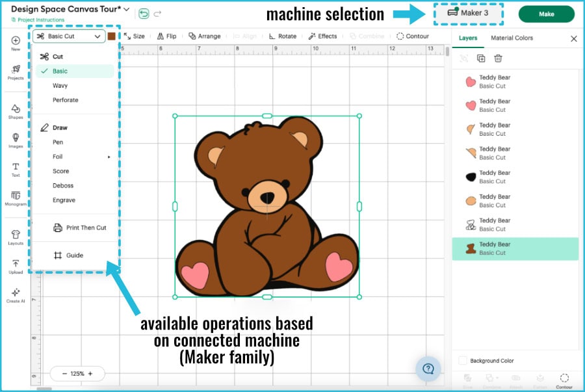Click the brown color swatch

112,36
